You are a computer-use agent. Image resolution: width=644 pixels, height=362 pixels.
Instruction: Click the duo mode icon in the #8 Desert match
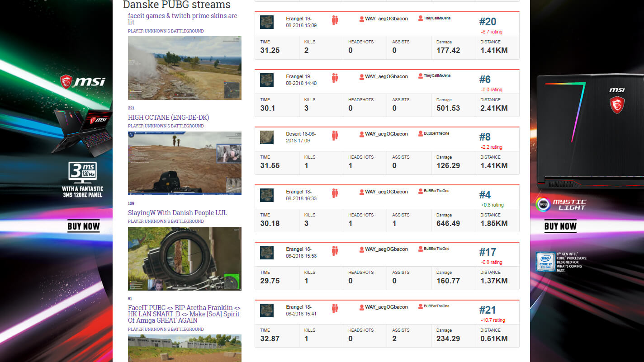(x=335, y=136)
